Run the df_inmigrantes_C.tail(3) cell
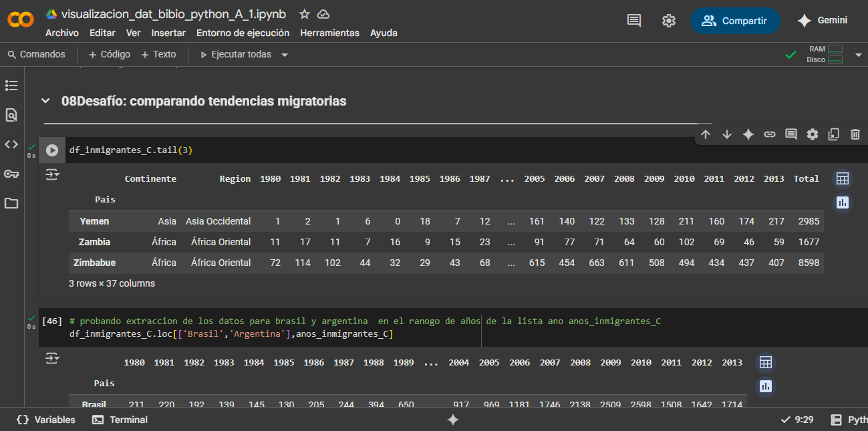 (x=51, y=150)
